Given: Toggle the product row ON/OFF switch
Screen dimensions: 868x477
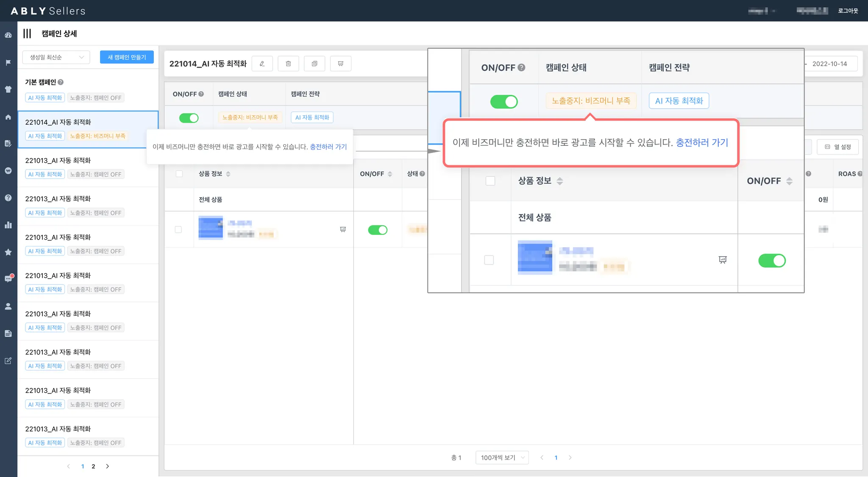Looking at the screenshot, I should tap(377, 230).
